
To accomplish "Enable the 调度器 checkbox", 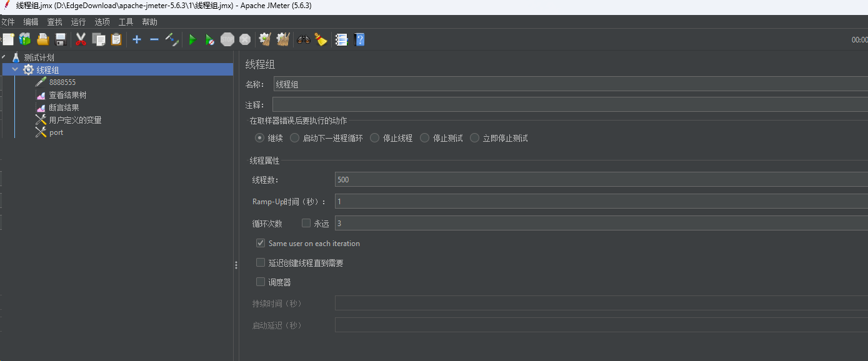I will tap(261, 282).
